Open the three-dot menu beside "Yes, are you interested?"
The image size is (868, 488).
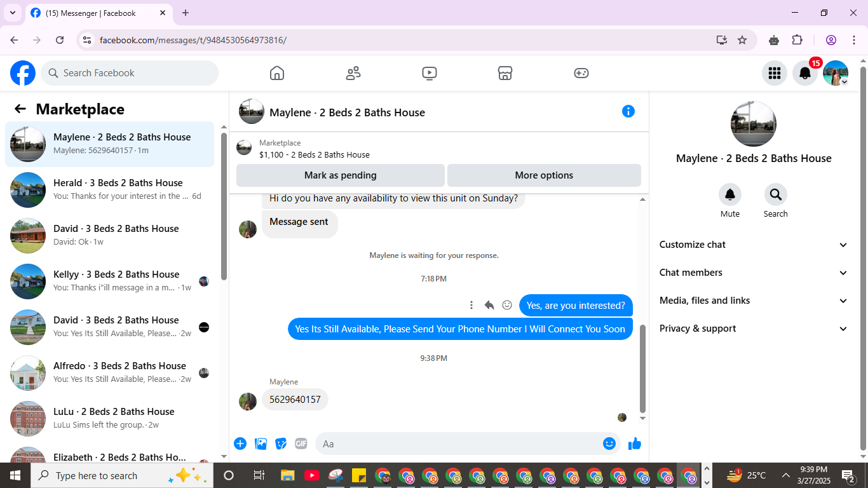[x=471, y=305]
